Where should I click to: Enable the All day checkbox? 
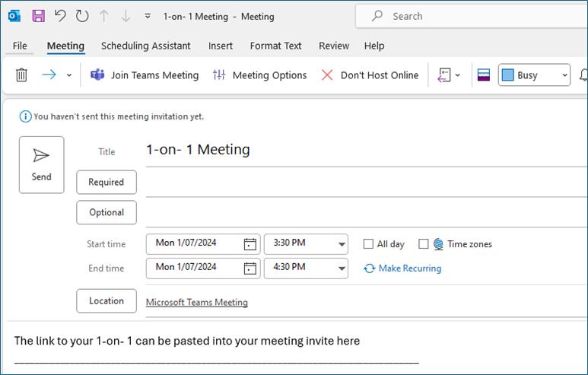click(x=369, y=244)
